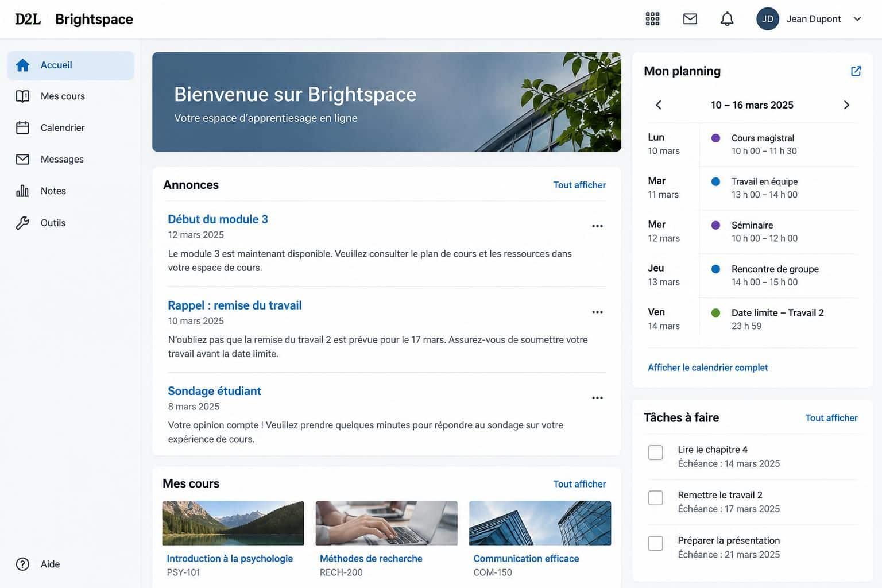Click Tout afficher in Tâches à faire

(831, 418)
